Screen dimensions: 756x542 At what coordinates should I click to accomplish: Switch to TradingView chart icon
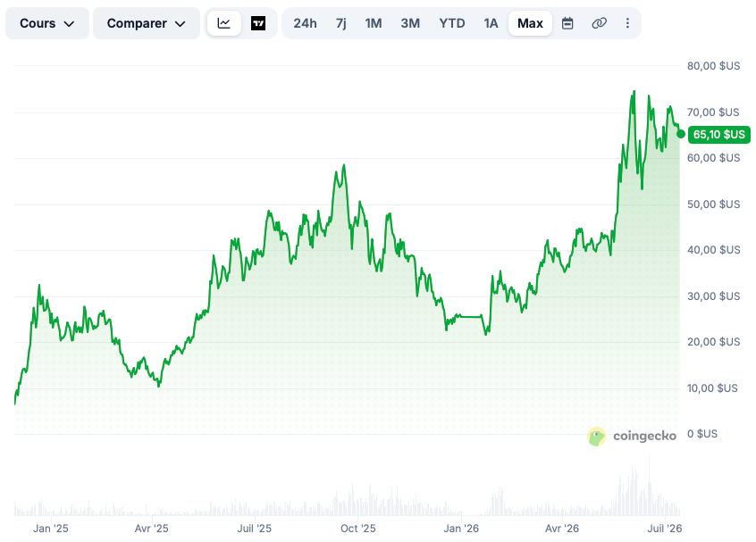tap(258, 23)
